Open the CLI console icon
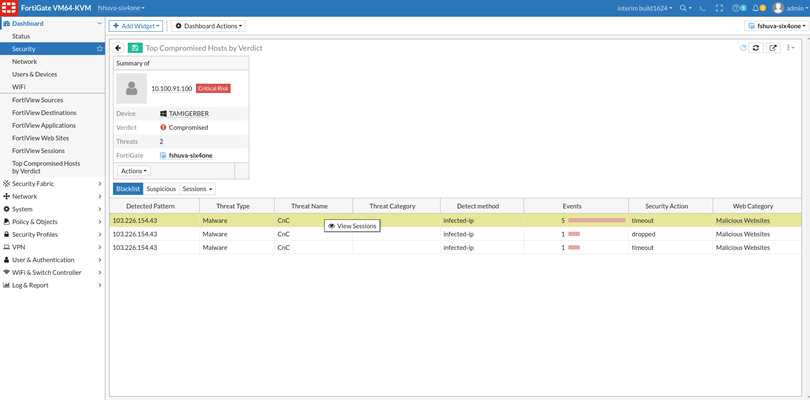Screen dimensions: 810x400 tap(702, 8)
